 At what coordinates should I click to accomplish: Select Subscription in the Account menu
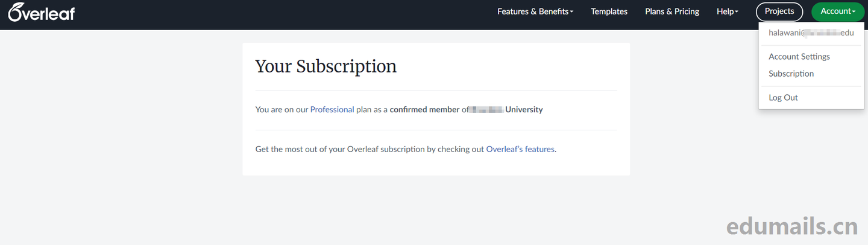(791, 74)
